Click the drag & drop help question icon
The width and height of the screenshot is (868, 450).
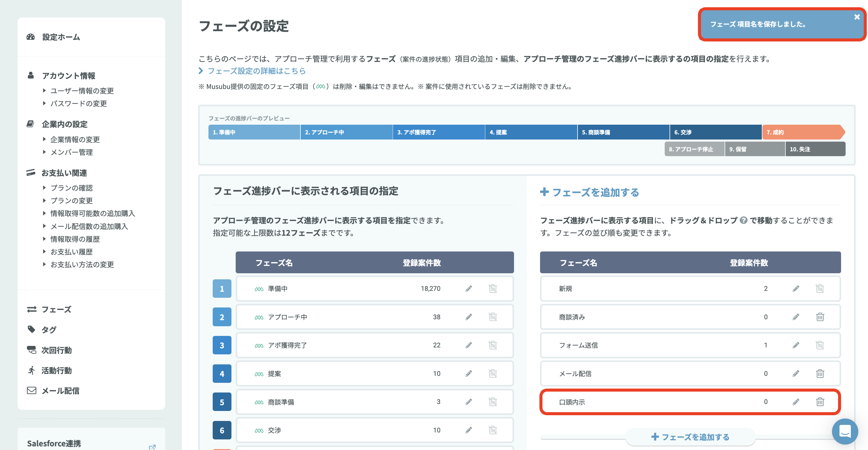tap(743, 220)
